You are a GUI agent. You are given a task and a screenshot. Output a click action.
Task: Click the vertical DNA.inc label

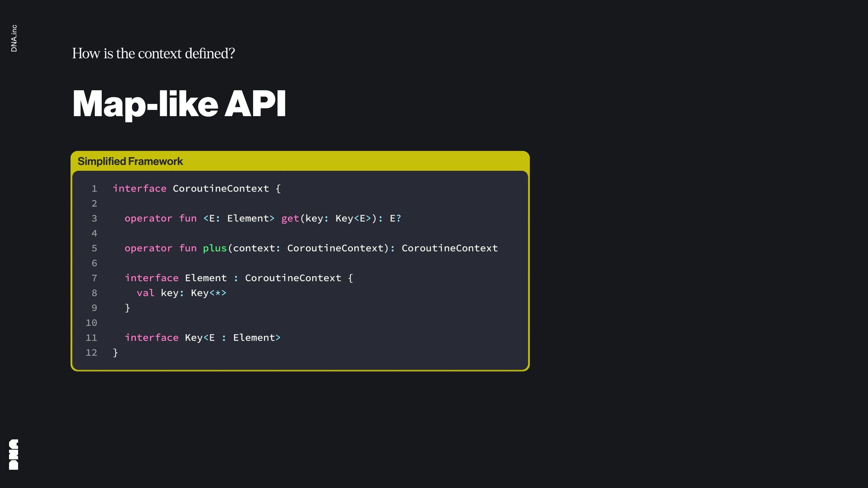[14, 38]
